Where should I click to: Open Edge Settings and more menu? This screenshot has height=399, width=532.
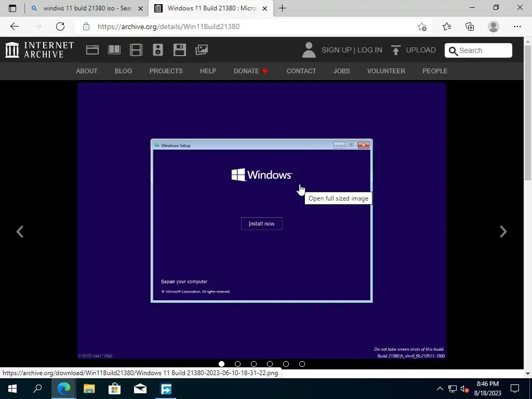tap(517, 26)
